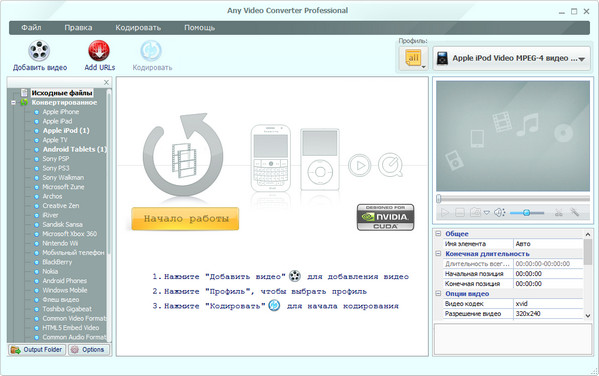This screenshot has height=376, width=599.
Task: Select BlackBerry in the tree
Action: (x=57, y=262)
